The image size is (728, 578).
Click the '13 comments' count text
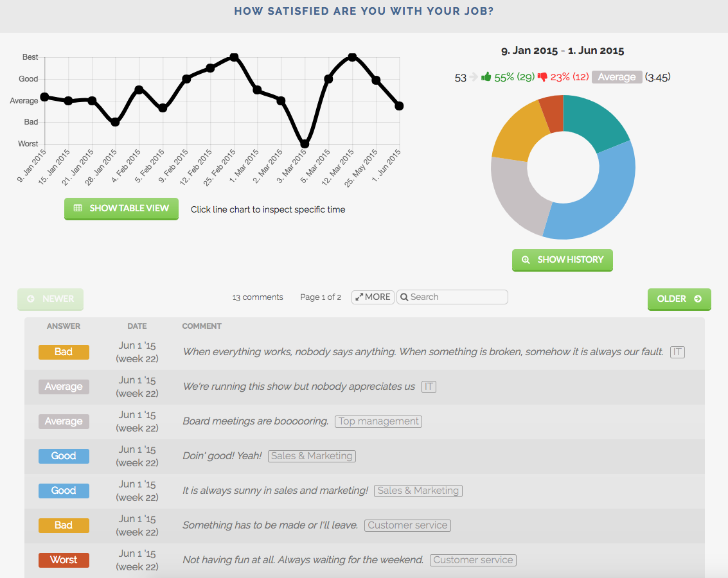[258, 297]
